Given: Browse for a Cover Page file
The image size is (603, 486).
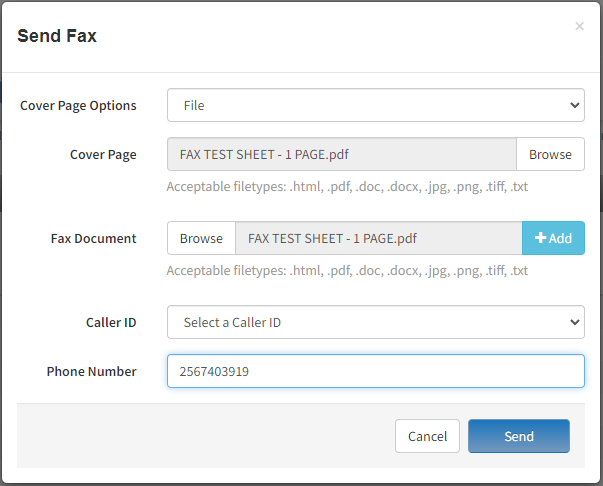Looking at the screenshot, I should [550, 154].
